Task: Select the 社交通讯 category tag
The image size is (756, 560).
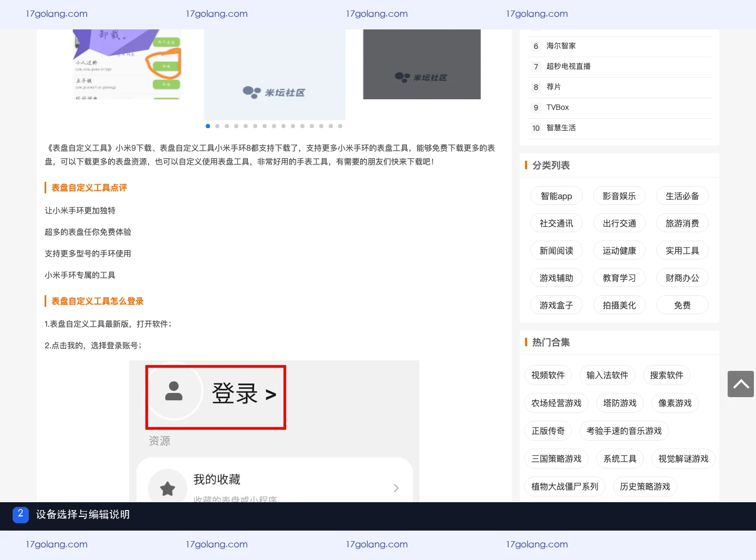Action: click(x=556, y=223)
